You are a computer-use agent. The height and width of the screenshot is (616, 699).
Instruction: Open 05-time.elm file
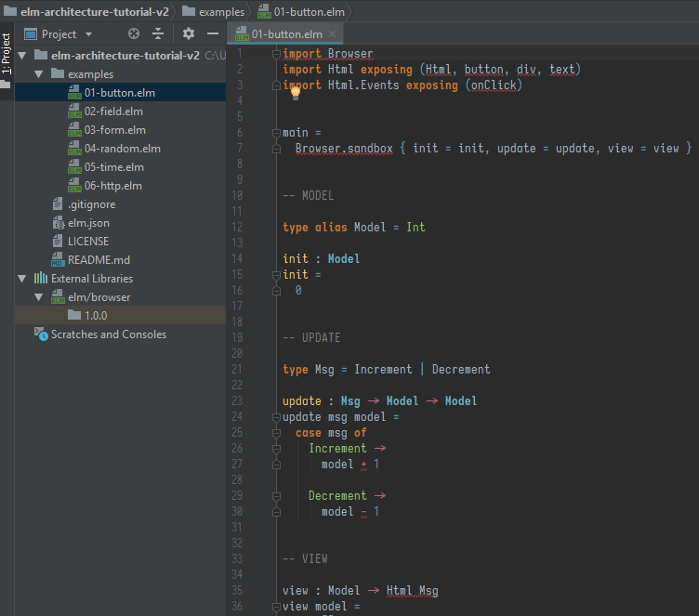coord(114,167)
